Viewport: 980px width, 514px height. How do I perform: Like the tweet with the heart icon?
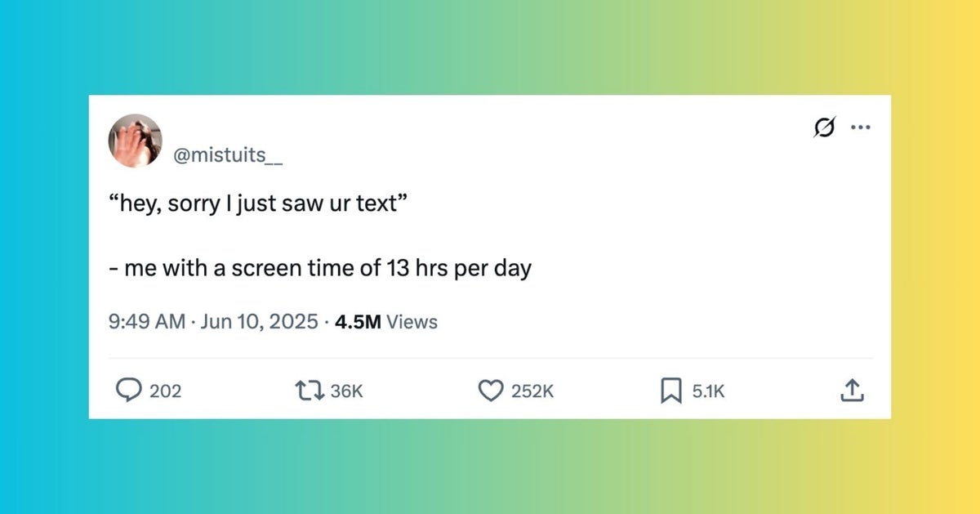tap(489, 391)
